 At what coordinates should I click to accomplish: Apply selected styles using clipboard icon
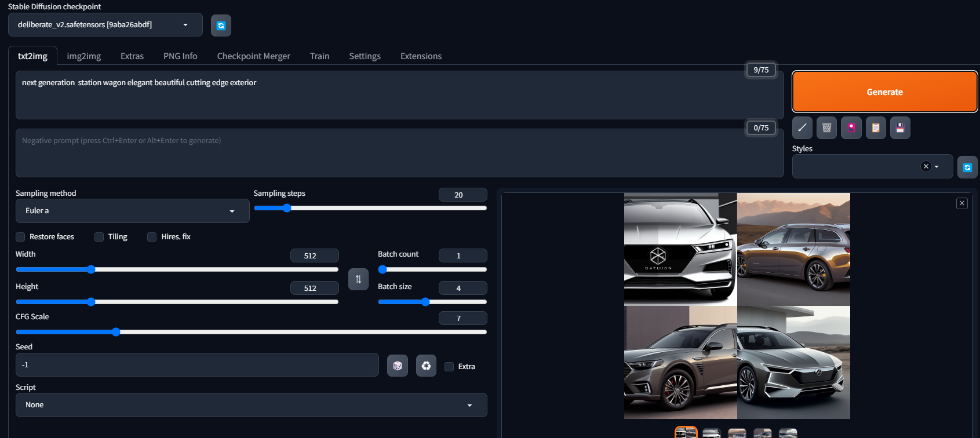point(876,127)
